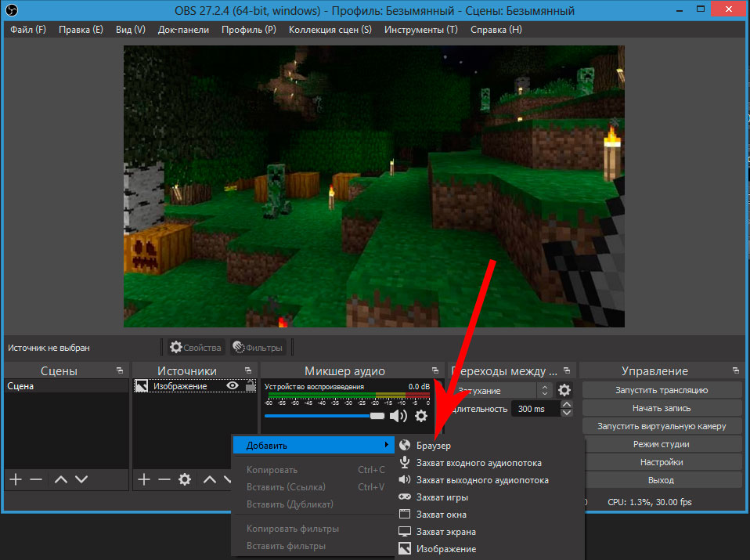
Task: Open audio mixer gear settings
Action: point(421,416)
